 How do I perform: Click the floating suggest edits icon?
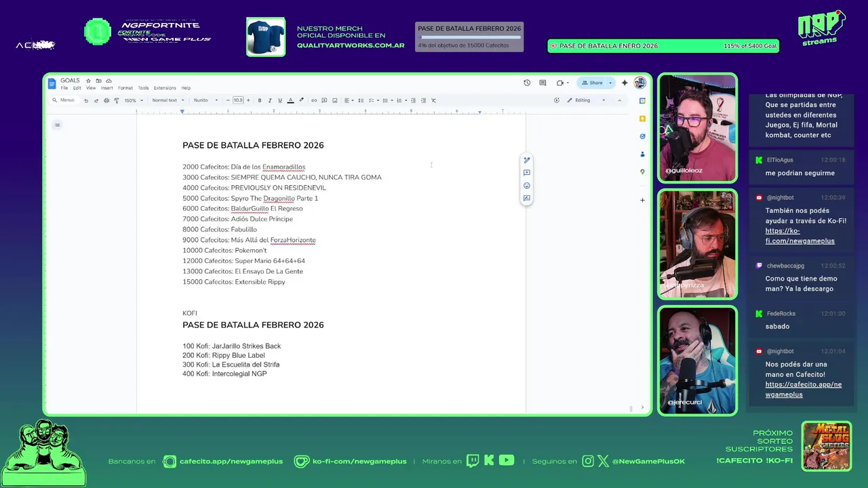coord(526,199)
